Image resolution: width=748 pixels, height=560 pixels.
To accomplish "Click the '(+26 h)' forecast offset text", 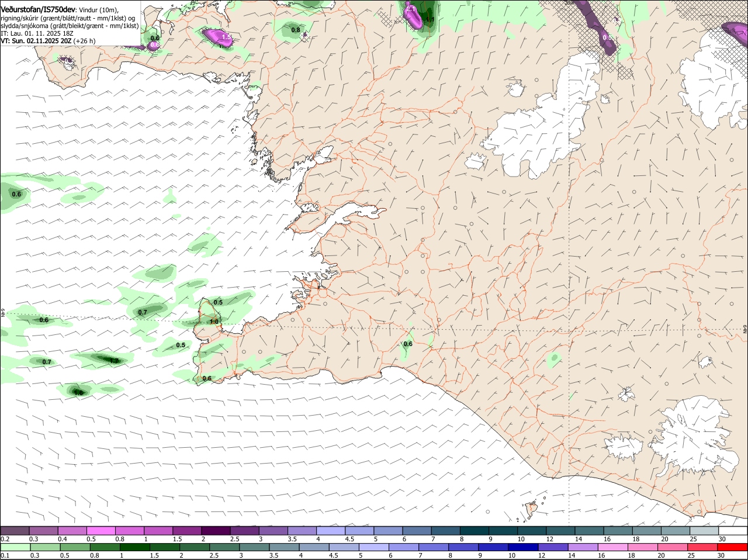I will (x=85, y=41).
